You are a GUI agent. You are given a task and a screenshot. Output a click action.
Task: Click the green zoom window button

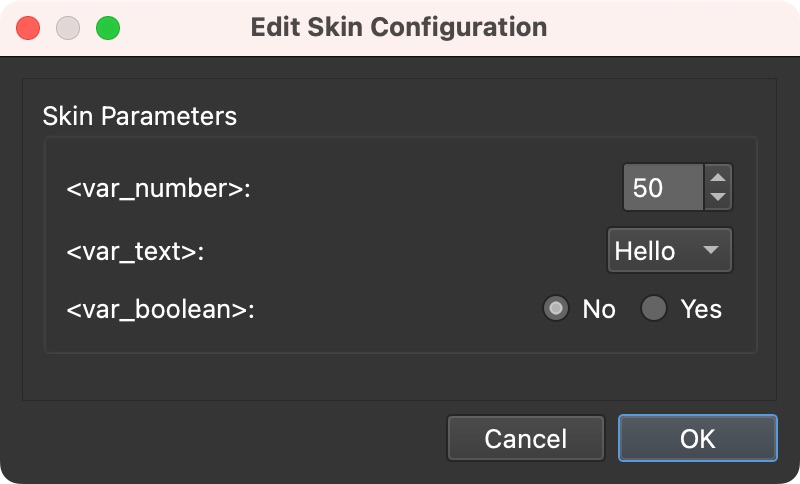(107, 27)
